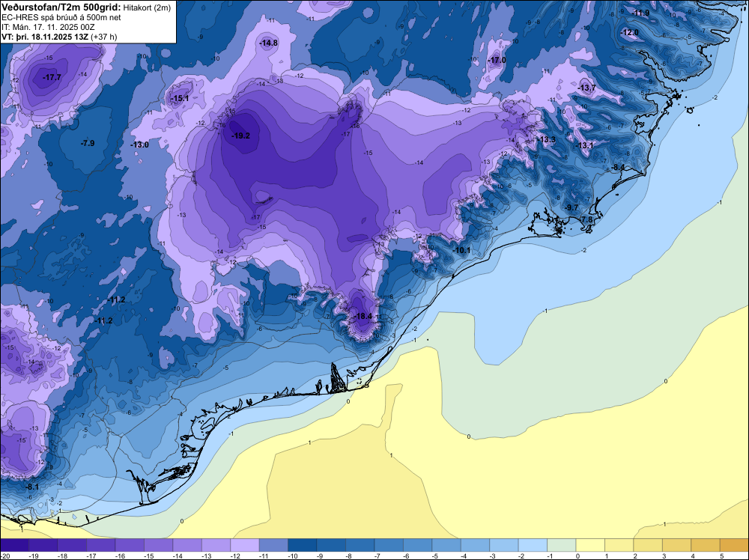The width and height of the screenshot is (749, 560).
Task: Select the valid time "VT: þri. 18.11.2025 13Z"
Action: pyautogui.click(x=45, y=37)
